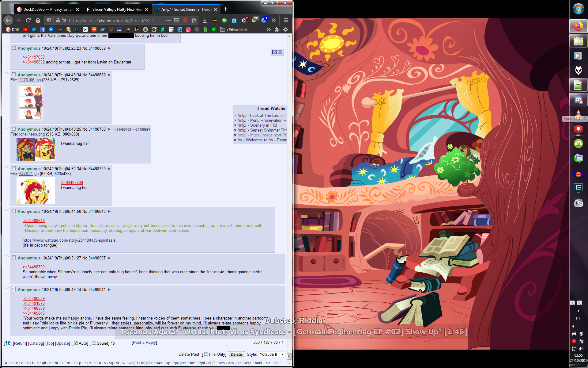Open post menu arrow for No.34499041

(109, 289)
